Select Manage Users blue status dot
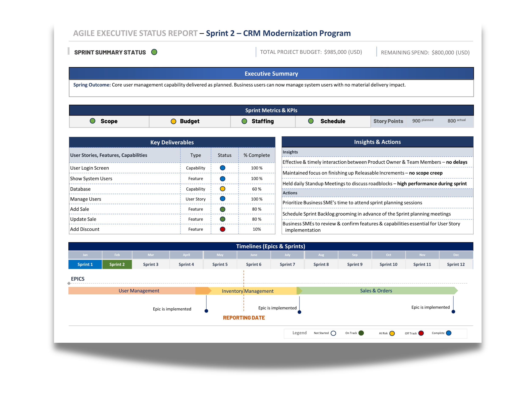 click(223, 199)
